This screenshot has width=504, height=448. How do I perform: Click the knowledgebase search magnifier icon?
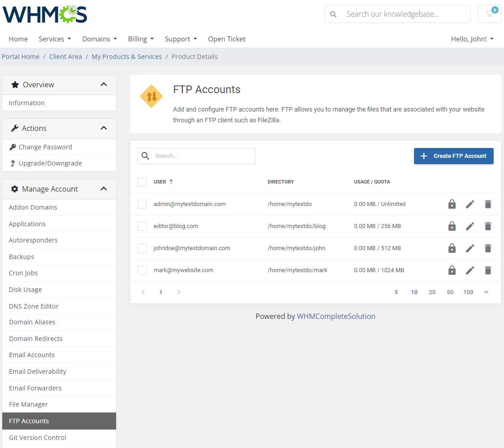pos(333,14)
